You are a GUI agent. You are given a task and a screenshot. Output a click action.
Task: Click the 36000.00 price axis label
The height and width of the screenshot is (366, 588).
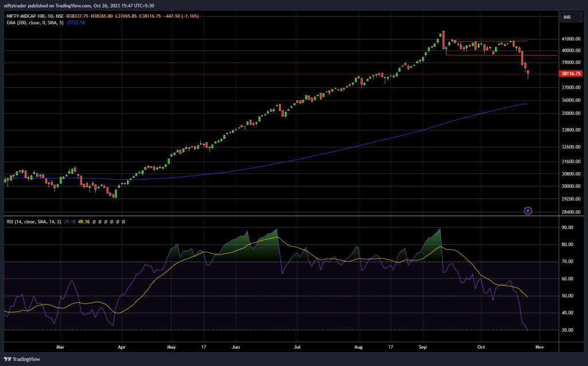[571, 100]
